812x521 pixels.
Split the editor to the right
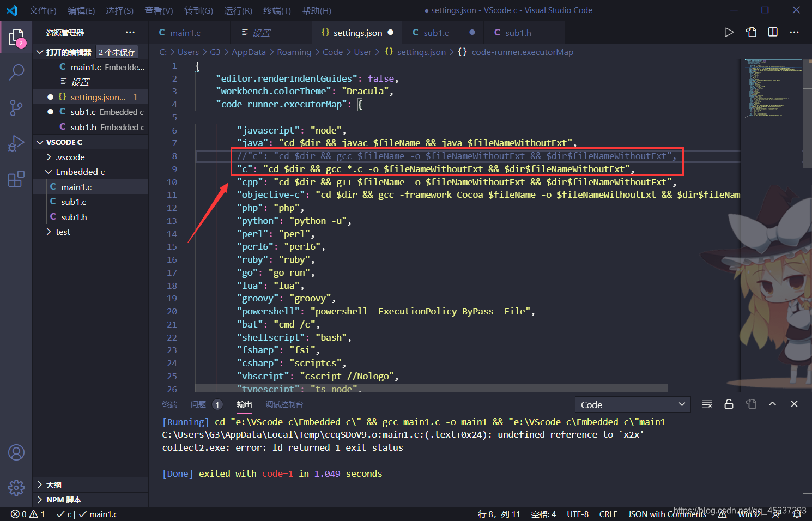point(773,33)
